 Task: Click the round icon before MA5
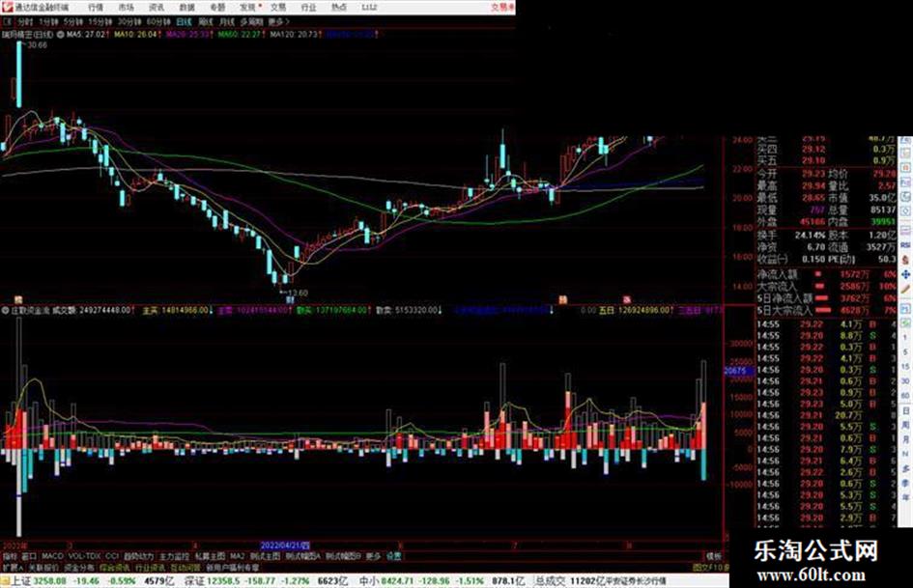point(61,35)
